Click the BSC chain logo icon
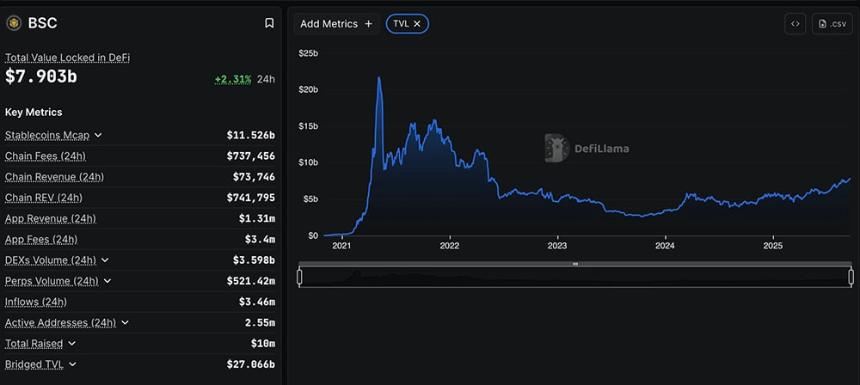Screen dimensions: 860x385 [13, 23]
